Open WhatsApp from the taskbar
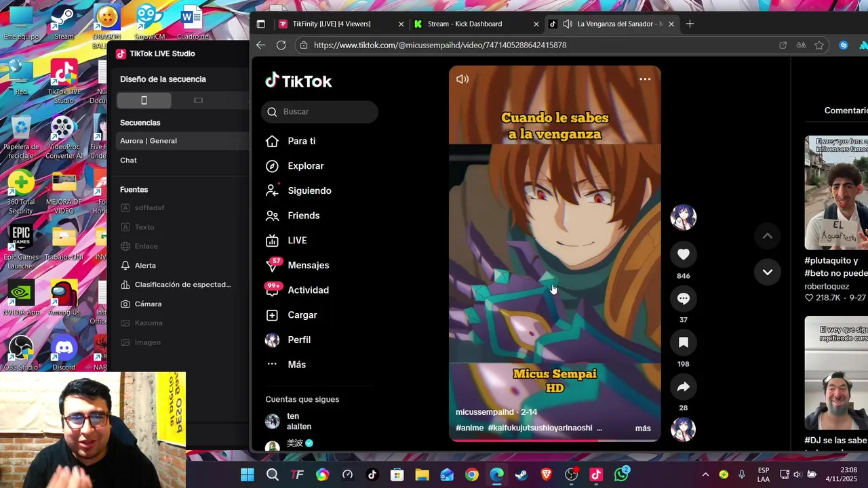This screenshot has height=488, width=868. coord(621,474)
